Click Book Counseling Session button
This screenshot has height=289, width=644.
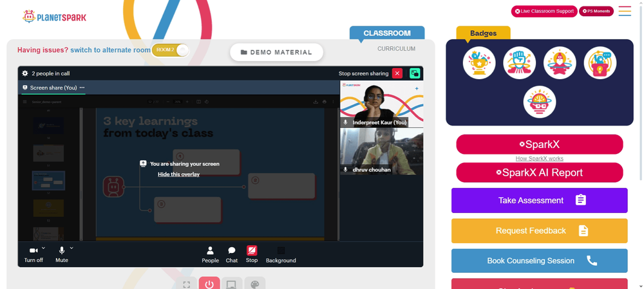click(539, 261)
